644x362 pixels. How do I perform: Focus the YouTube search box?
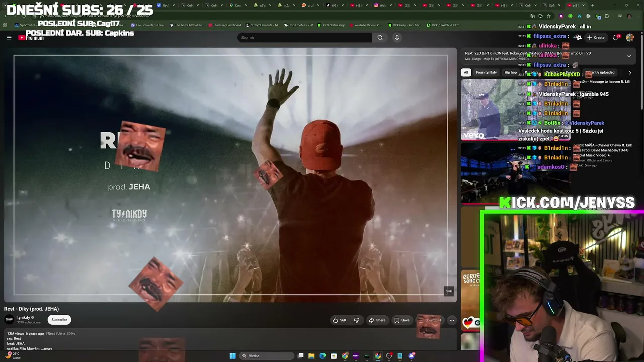pos(305,38)
